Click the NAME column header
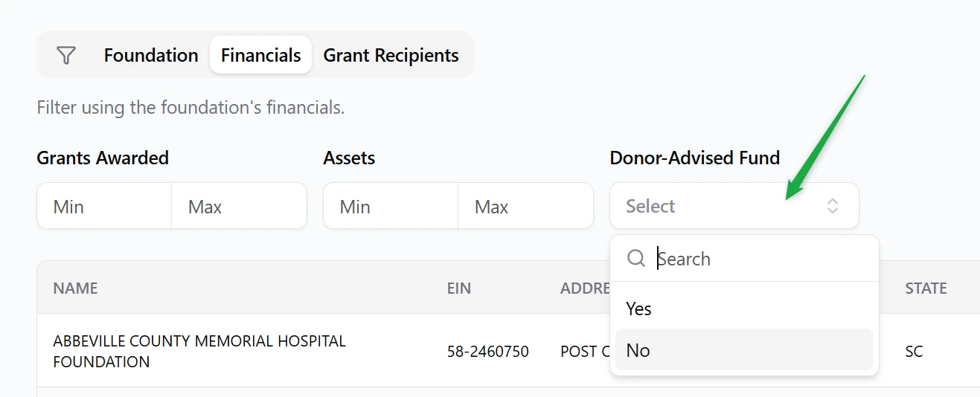The height and width of the screenshot is (397, 980). [76, 288]
